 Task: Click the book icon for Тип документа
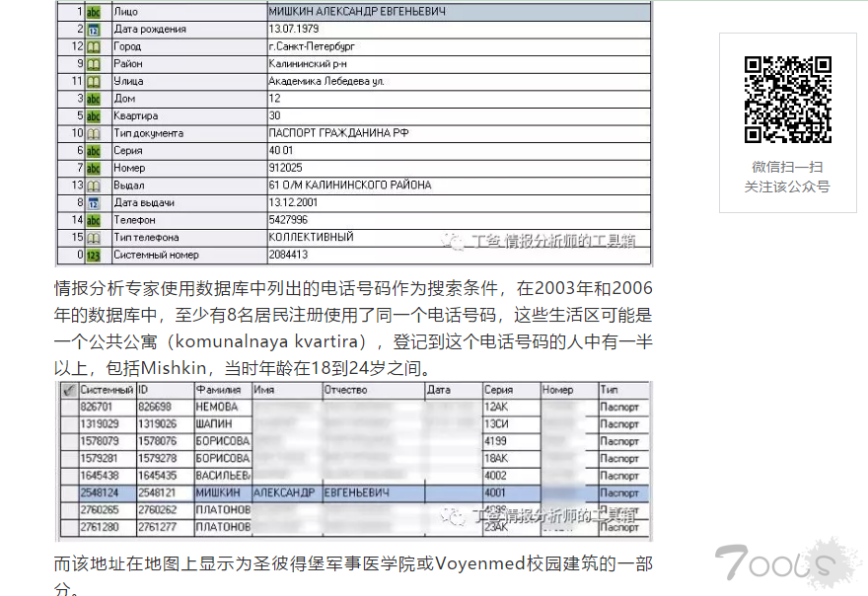(x=94, y=133)
